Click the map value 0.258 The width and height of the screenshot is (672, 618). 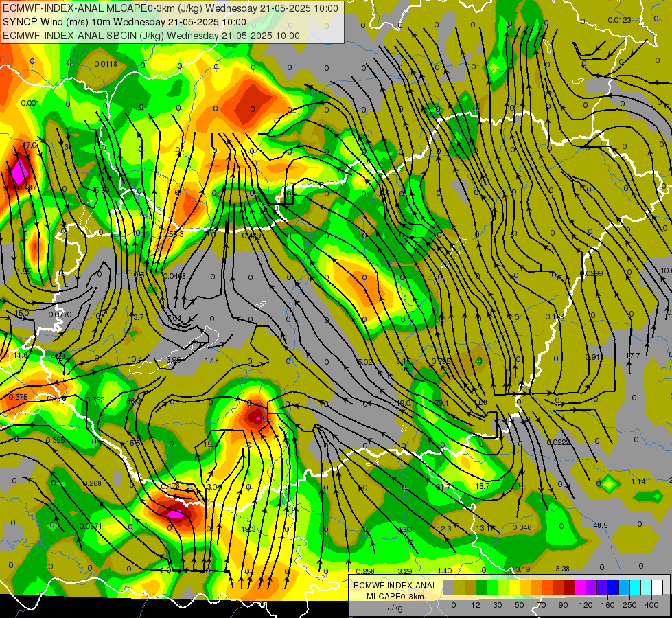(365, 571)
